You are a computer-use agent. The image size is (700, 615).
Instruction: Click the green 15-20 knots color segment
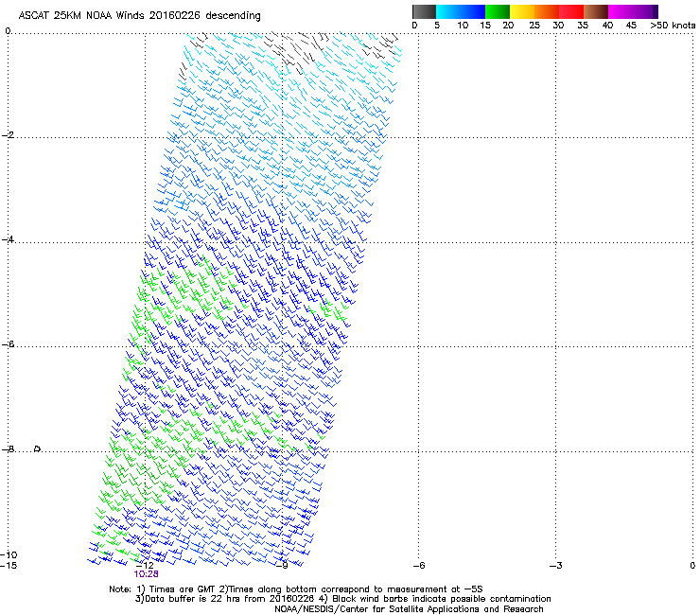498,11
